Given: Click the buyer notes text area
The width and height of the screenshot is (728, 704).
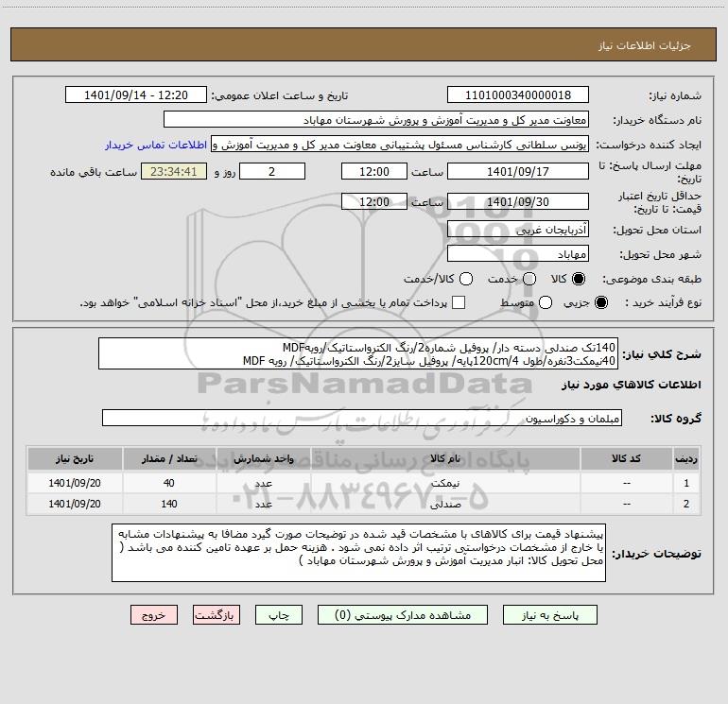Looking at the screenshot, I should pyautogui.click(x=358, y=553).
